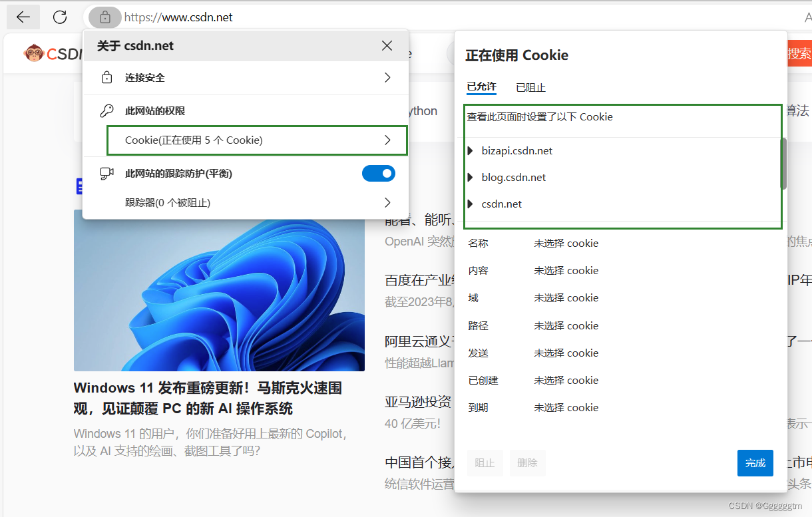Click the 到期 field value 未选择 cookie

click(566, 408)
